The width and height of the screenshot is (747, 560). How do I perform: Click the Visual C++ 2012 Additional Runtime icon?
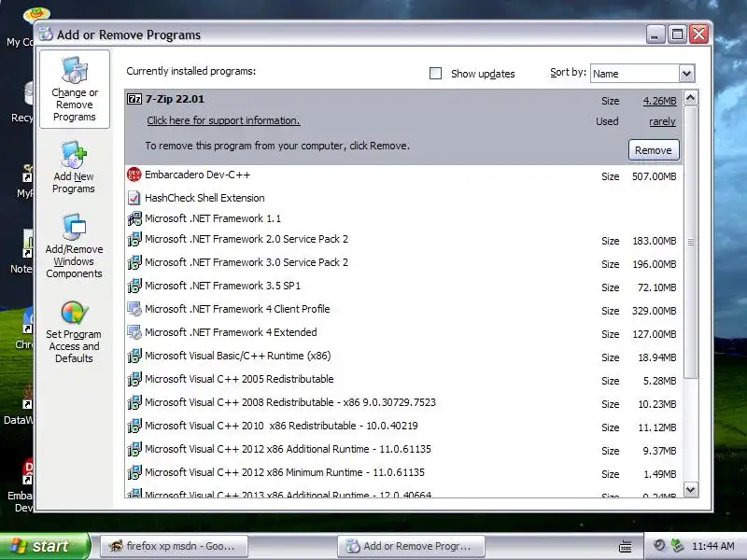pos(134,449)
